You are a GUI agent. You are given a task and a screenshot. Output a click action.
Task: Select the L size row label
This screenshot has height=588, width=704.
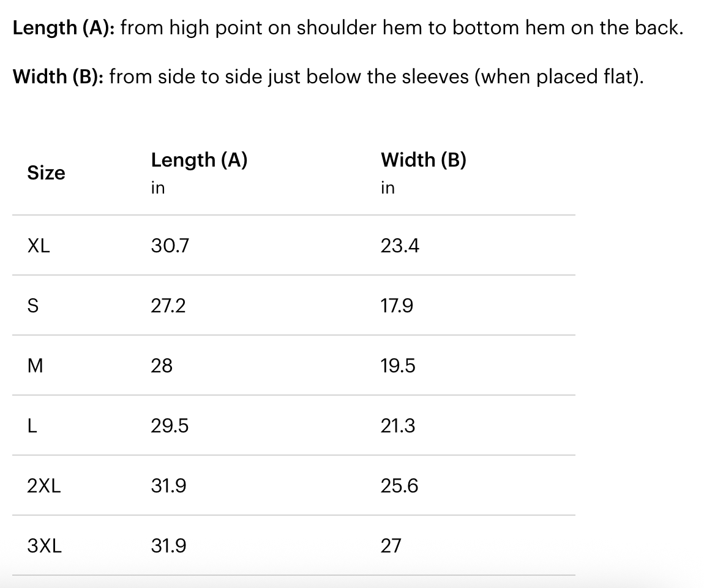[32, 426]
